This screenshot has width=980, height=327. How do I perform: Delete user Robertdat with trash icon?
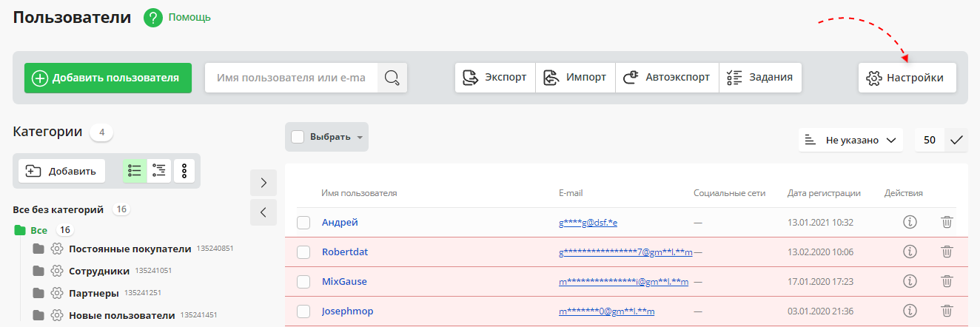pos(947,252)
